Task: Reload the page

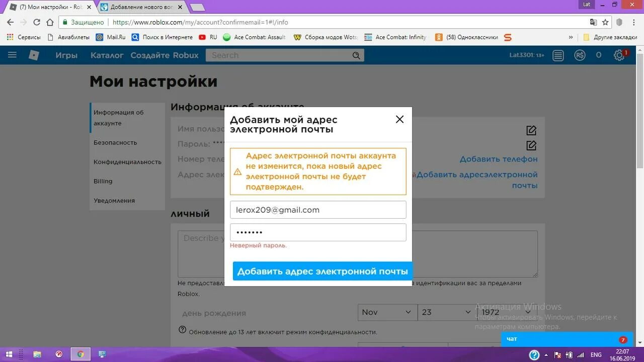Action: point(36,22)
